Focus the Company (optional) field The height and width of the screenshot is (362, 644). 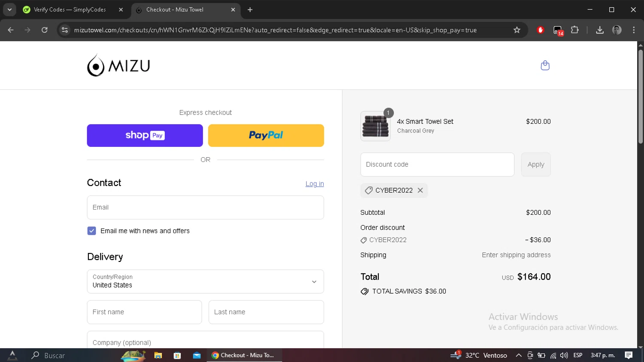[205, 340]
